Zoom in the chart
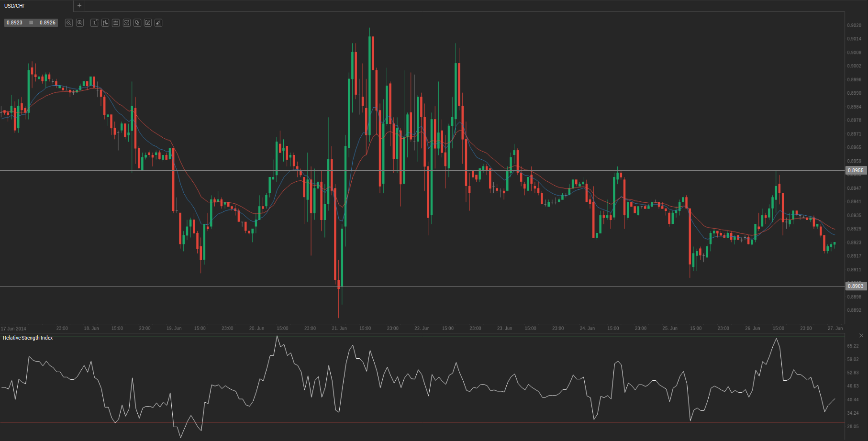The width and height of the screenshot is (868, 441). [80, 23]
